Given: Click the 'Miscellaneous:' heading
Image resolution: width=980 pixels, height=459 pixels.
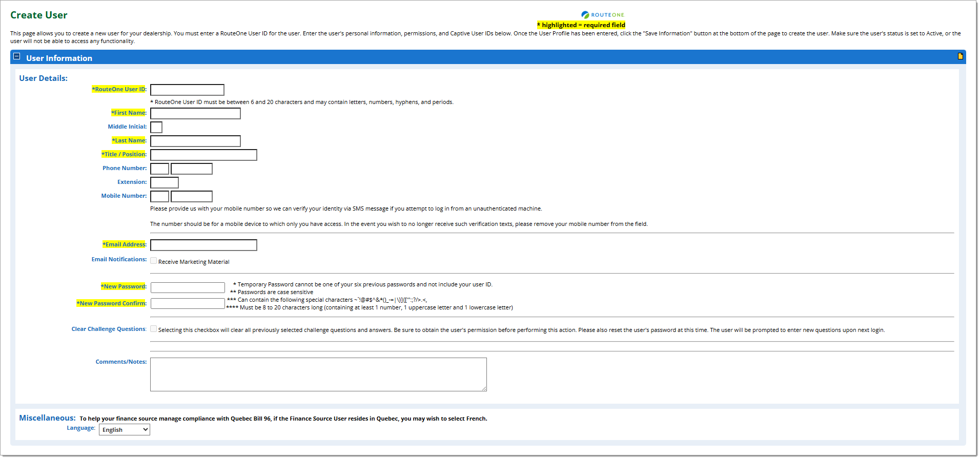Looking at the screenshot, I should 47,418.
